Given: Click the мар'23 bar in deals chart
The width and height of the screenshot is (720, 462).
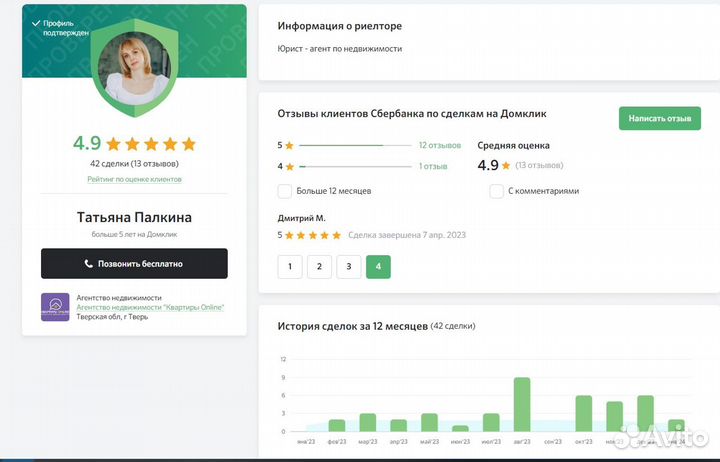Looking at the screenshot, I should (368, 423).
